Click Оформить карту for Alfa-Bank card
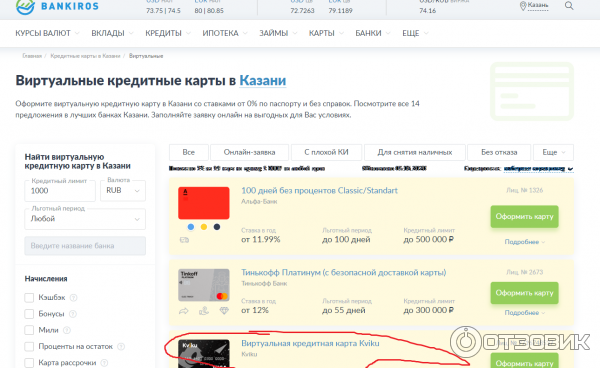This screenshot has width=600, height=368. [x=525, y=217]
